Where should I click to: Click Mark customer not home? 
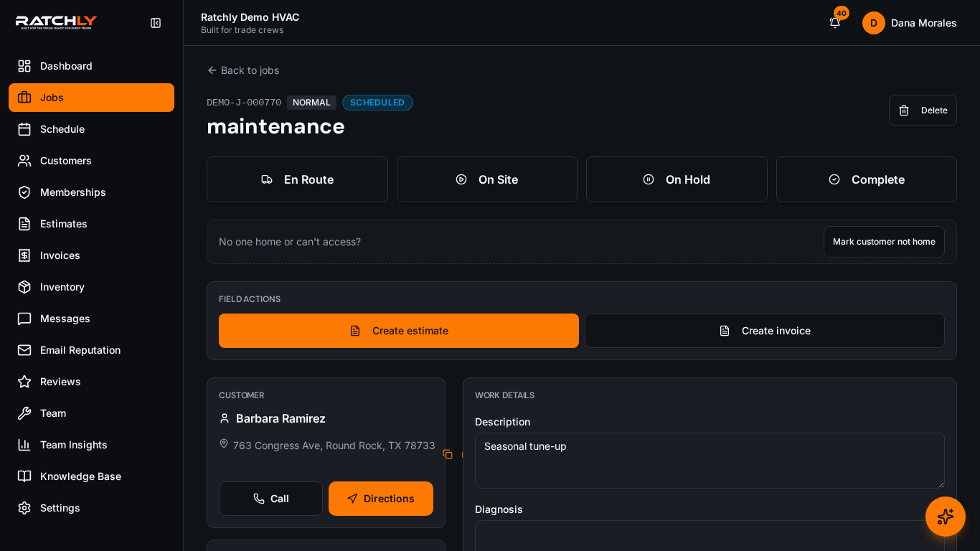884,242
